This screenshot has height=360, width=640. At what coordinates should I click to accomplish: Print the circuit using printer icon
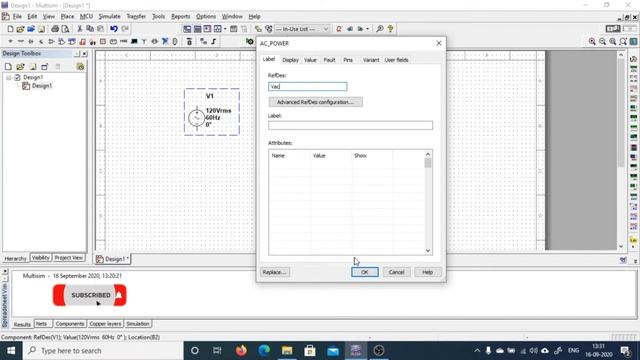pyautogui.click(x=55, y=29)
